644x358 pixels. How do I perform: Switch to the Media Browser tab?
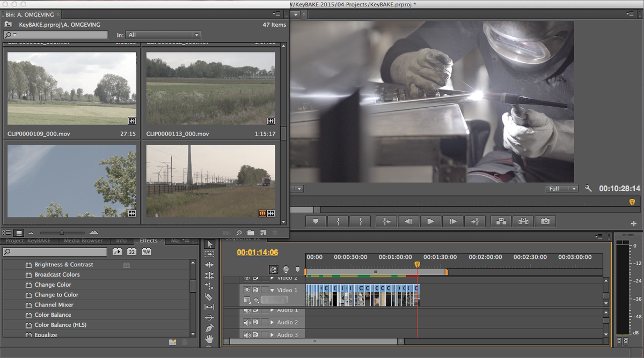[x=83, y=240]
